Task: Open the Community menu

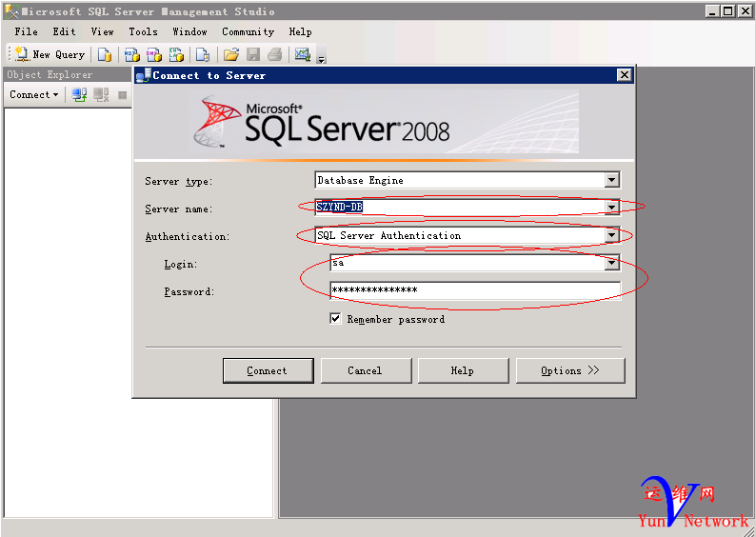Action: (248, 31)
